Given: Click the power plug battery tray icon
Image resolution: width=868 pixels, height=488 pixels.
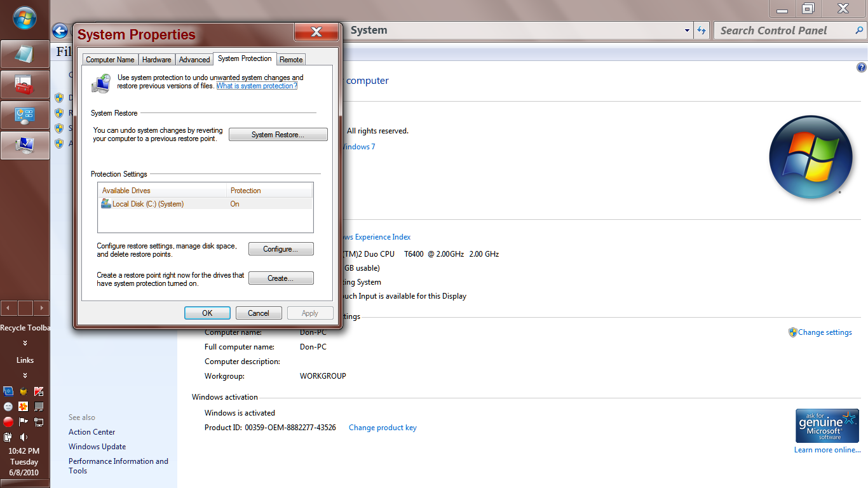Looking at the screenshot, I should tap(8, 437).
